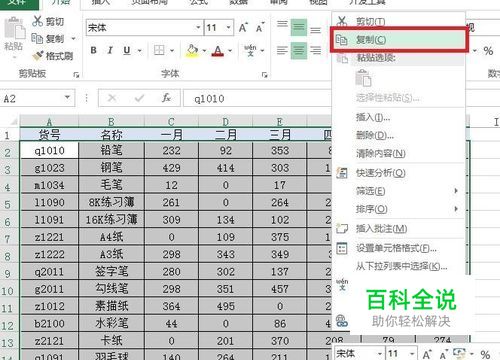Align text right

pyautogui.click(x=315, y=50)
